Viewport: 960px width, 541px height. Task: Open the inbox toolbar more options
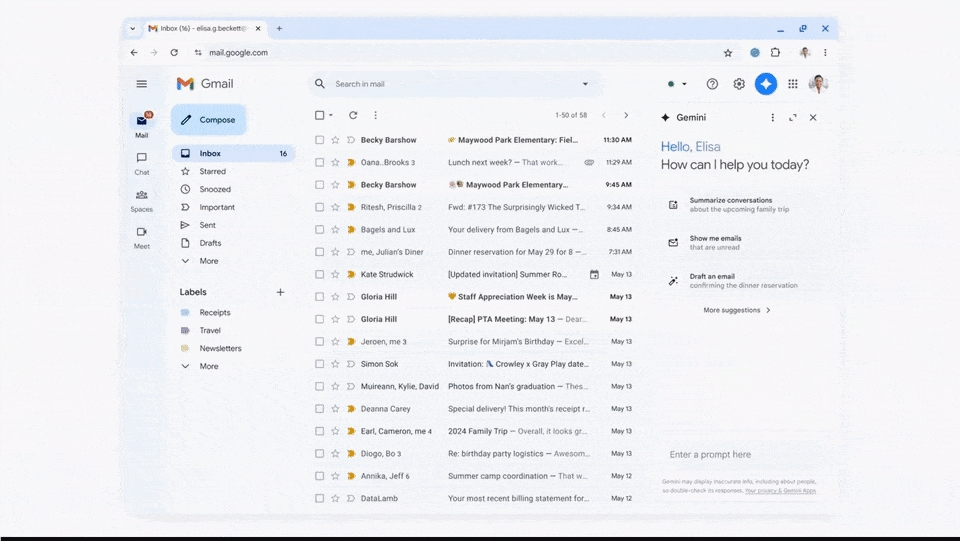(x=375, y=115)
